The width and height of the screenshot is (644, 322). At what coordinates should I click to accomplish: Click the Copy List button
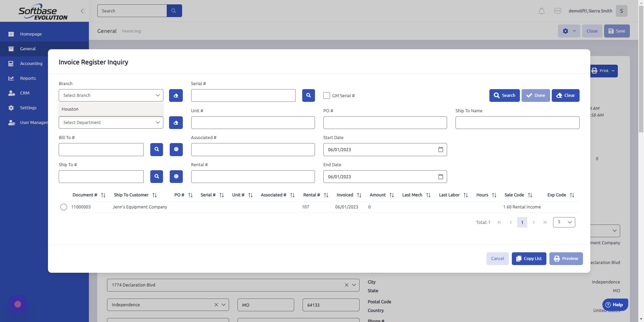click(529, 259)
